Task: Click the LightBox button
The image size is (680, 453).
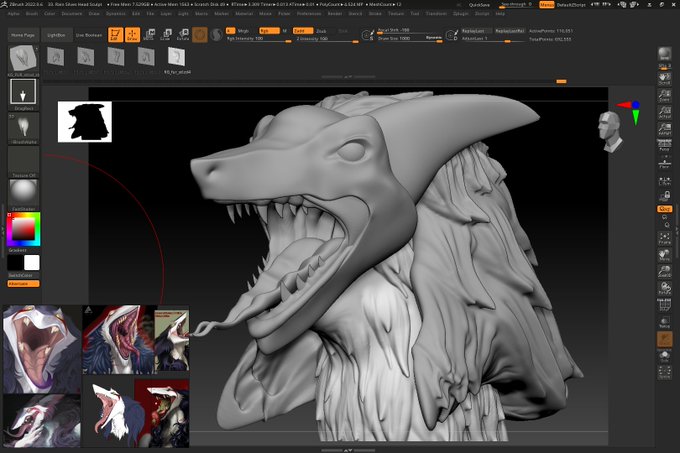Action: [x=56, y=35]
